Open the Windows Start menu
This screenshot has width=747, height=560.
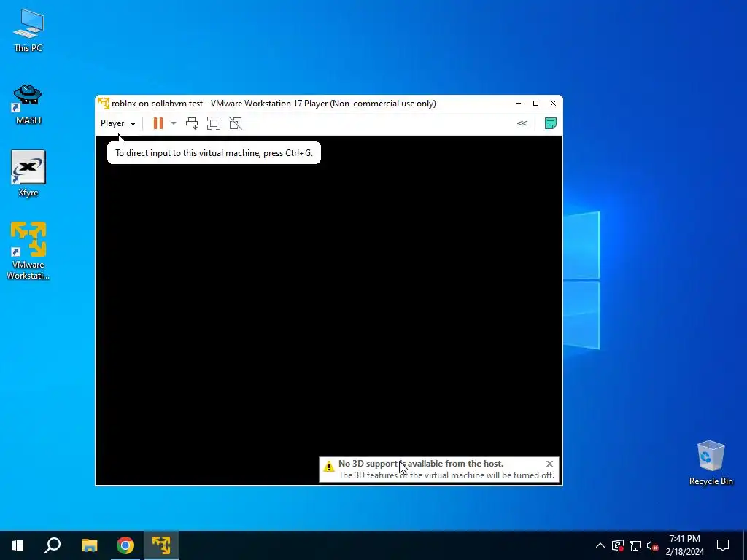pyautogui.click(x=18, y=545)
